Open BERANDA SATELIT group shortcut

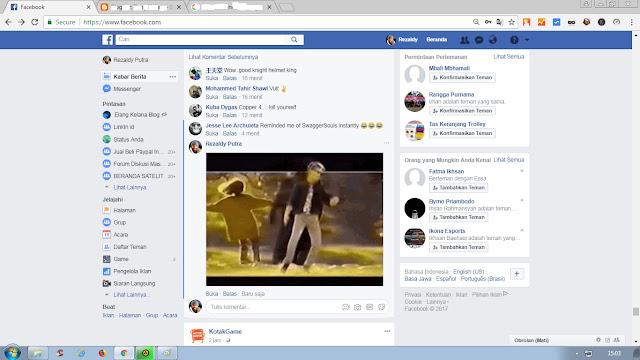(139, 176)
